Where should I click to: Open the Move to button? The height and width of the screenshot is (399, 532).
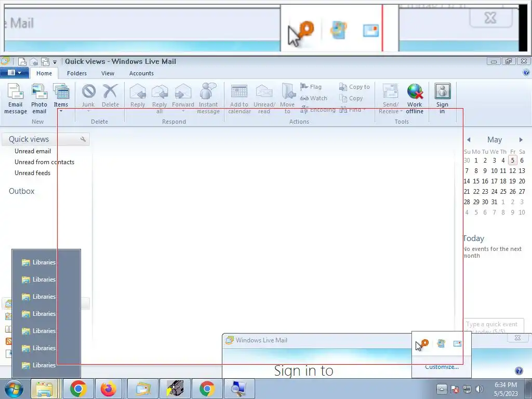click(287, 99)
